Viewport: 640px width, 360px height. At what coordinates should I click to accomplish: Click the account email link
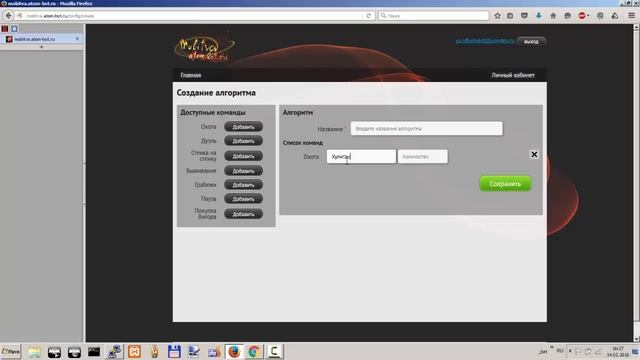pyautogui.click(x=485, y=41)
